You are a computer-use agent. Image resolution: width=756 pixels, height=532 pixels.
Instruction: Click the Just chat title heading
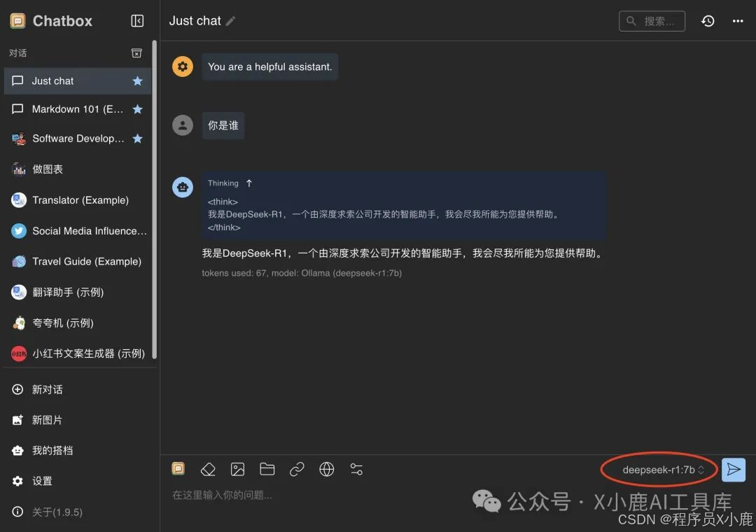click(x=195, y=21)
